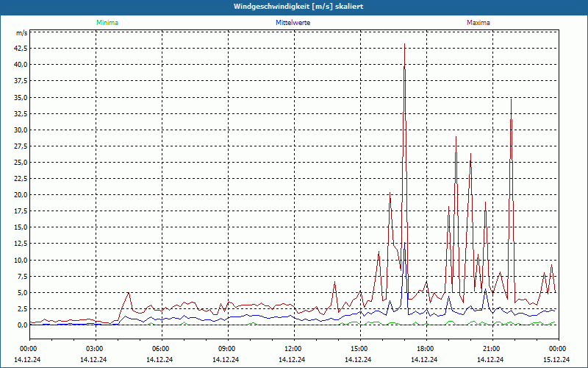
Task: Click the chart title "Windgeschwindigkeit [m/s] skaliert"
Action: [298, 7]
